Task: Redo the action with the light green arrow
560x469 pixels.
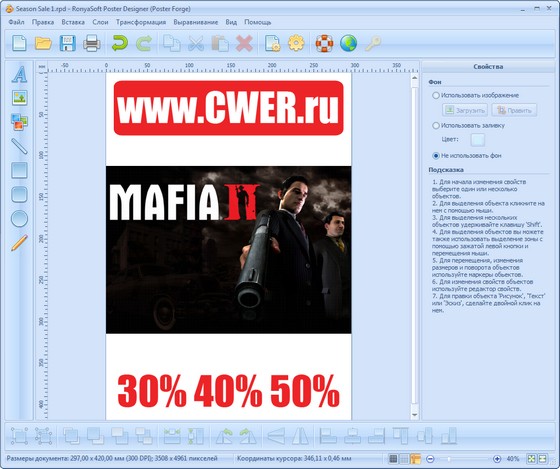Action: coord(144,43)
